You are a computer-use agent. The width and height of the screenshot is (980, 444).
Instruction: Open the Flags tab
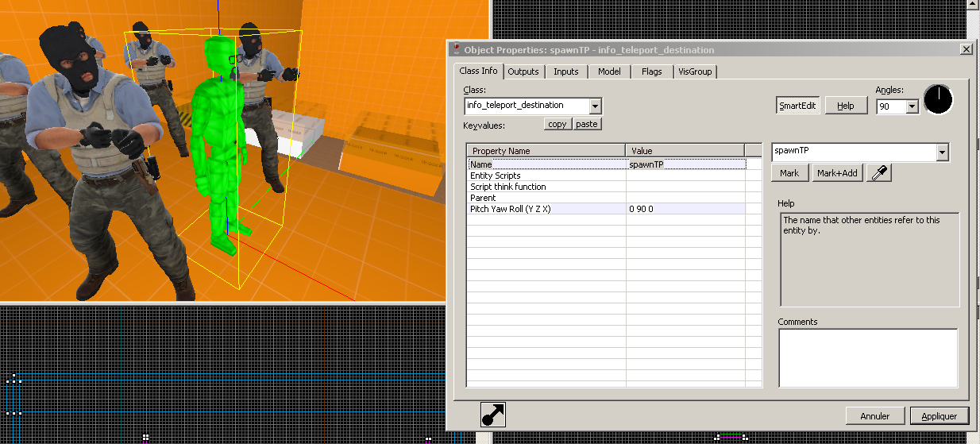[651, 71]
